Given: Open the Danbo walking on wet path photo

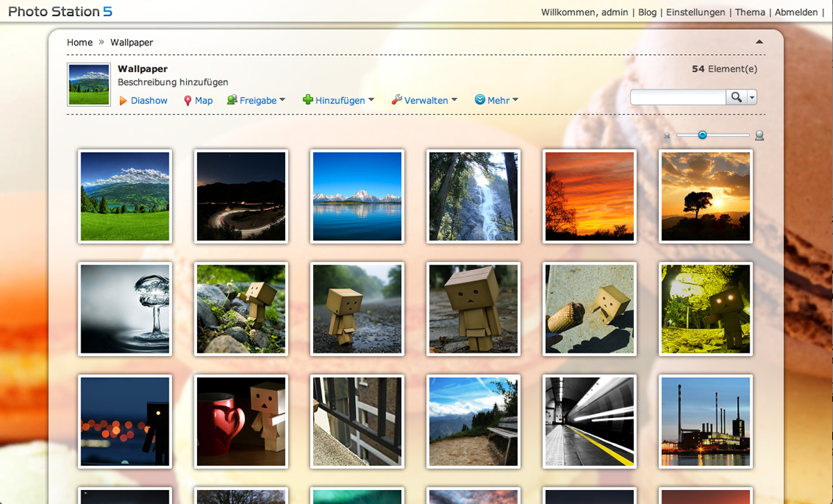Looking at the screenshot, I should coord(357,309).
